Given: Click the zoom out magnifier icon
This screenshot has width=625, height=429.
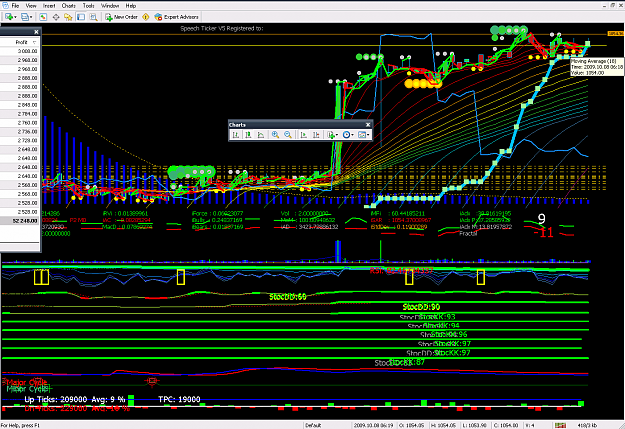Looking at the screenshot, I should tap(288, 135).
